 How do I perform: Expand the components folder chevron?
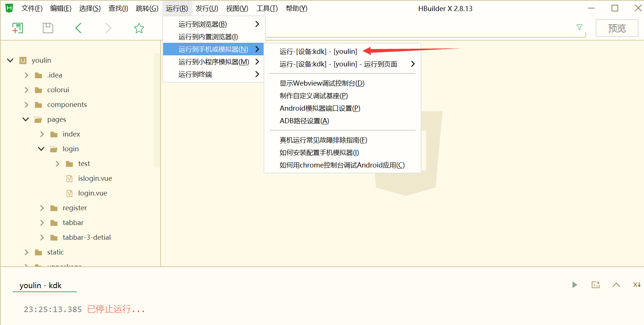click(x=26, y=105)
